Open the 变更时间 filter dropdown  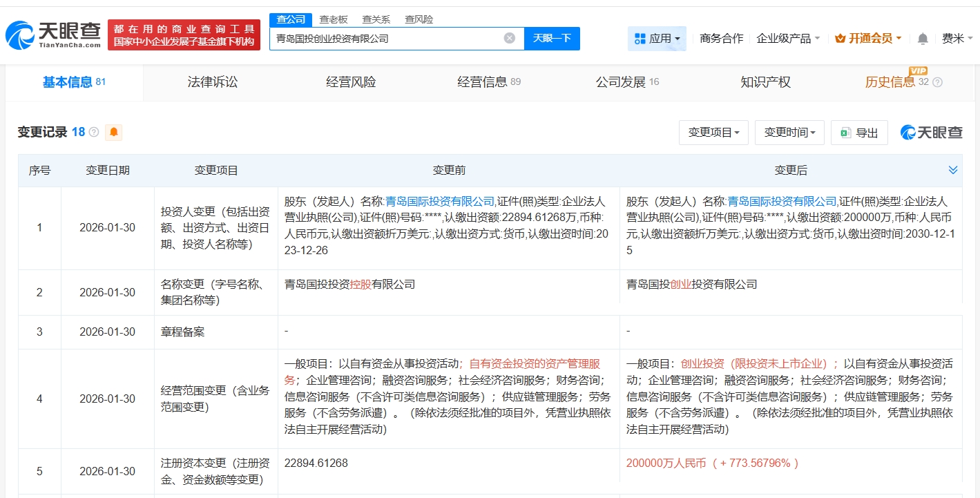point(789,133)
